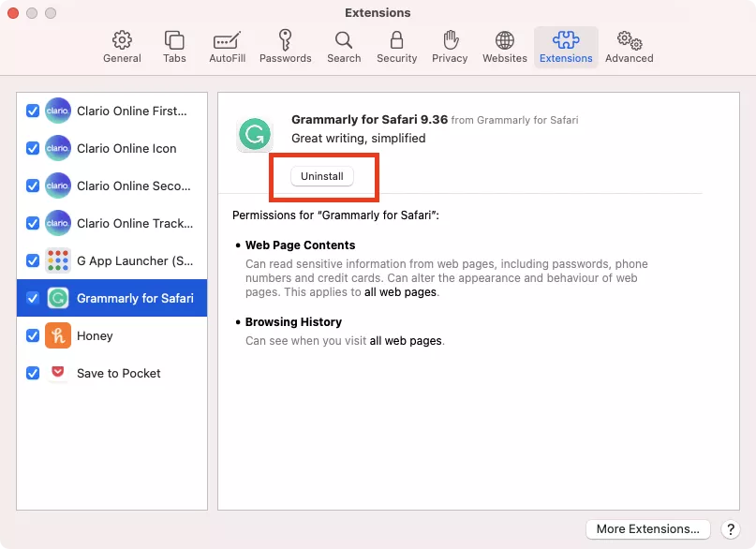Uninstall Grammarly for Safari
756x549 pixels.
pos(324,177)
